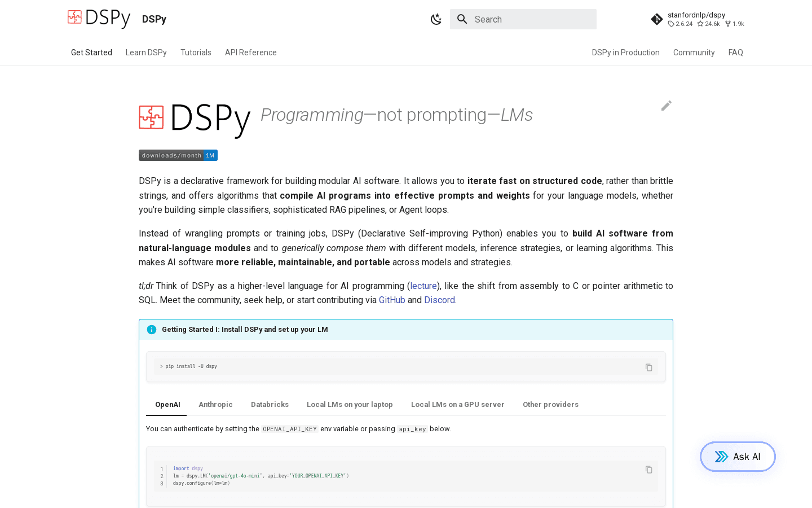The height and width of the screenshot is (508, 812).
Task: Navigate to the API Reference menu
Action: click(x=250, y=52)
